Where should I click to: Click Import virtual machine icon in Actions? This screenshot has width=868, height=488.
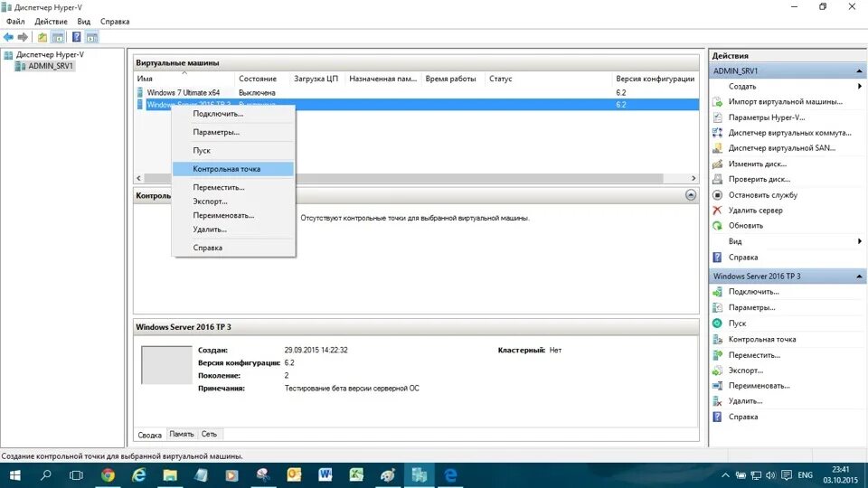(x=717, y=102)
